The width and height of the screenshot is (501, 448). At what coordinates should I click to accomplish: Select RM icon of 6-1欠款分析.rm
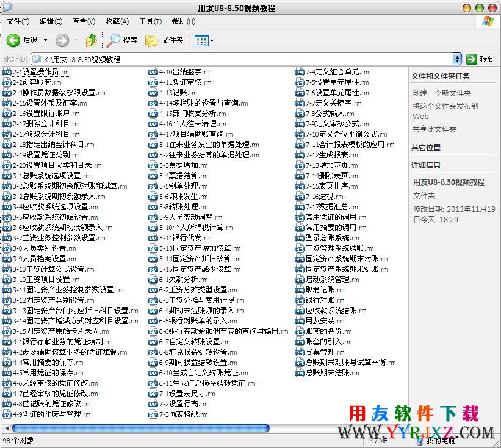click(x=153, y=280)
